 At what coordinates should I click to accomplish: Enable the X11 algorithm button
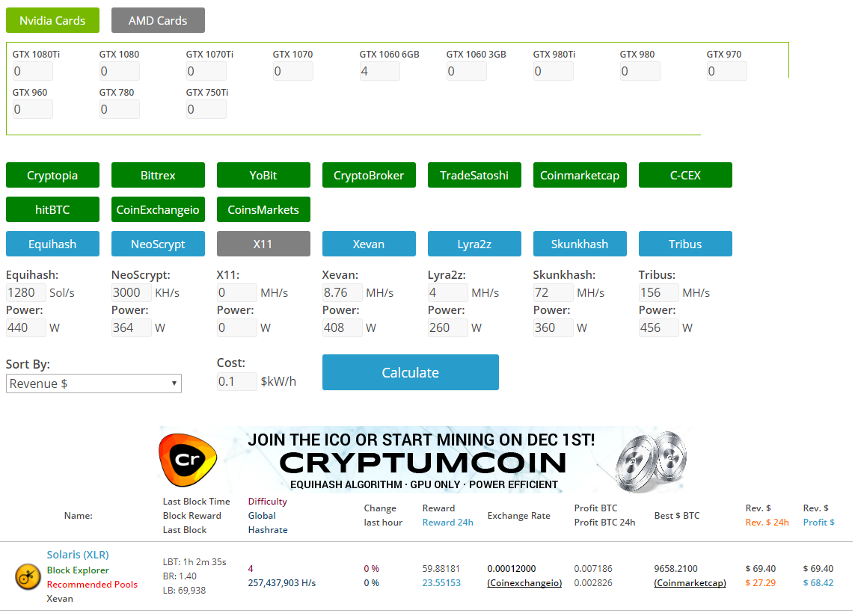click(264, 244)
